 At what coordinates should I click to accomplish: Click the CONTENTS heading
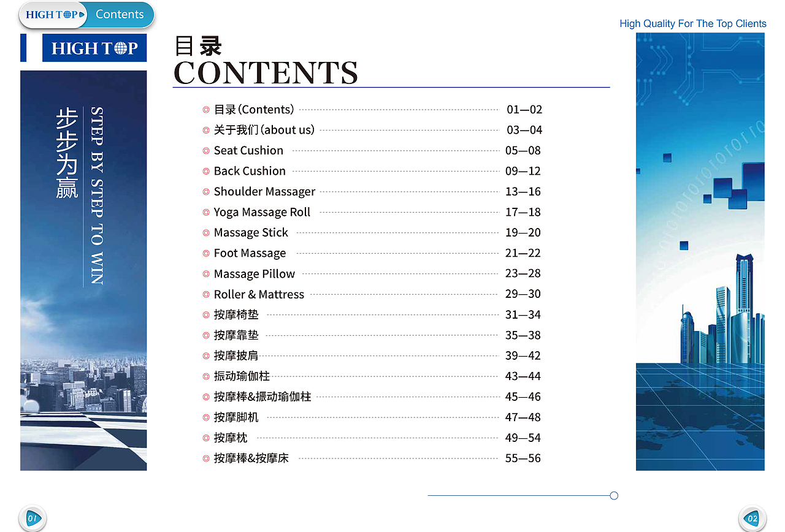pyautogui.click(x=266, y=72)
